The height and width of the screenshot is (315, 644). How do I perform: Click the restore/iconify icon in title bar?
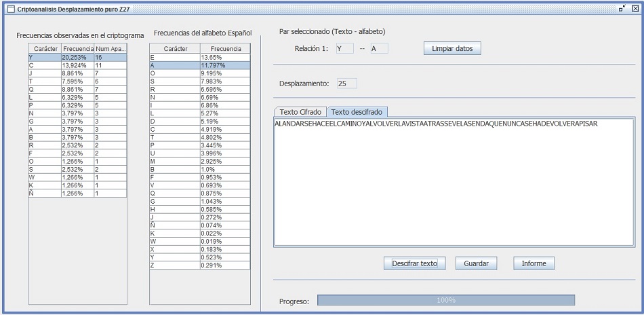pos(622,7)
